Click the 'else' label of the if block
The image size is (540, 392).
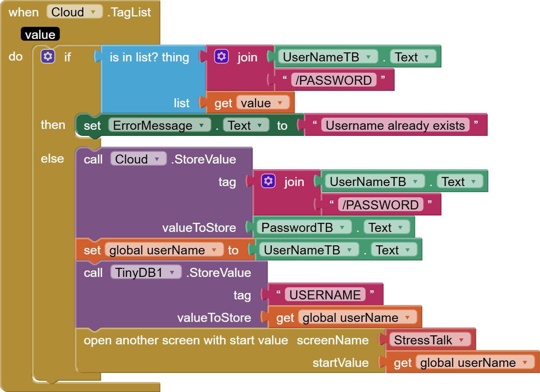tap(52, 158)
